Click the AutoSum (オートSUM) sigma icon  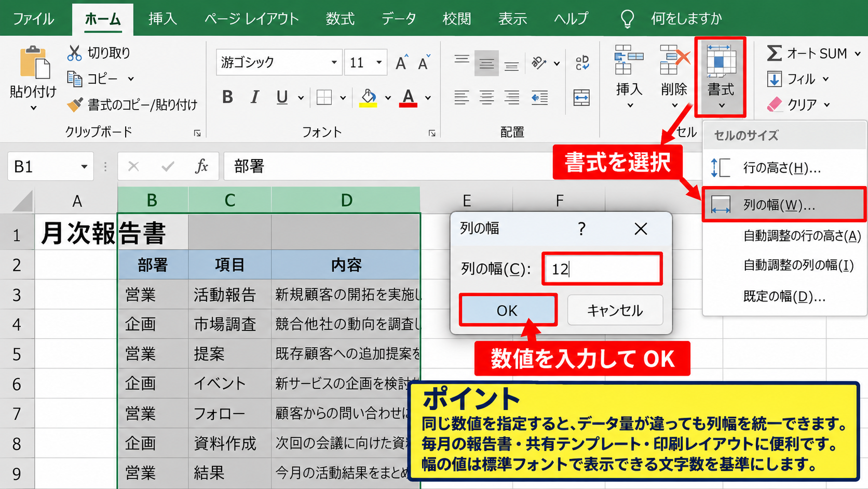click(x=774, y=53)
